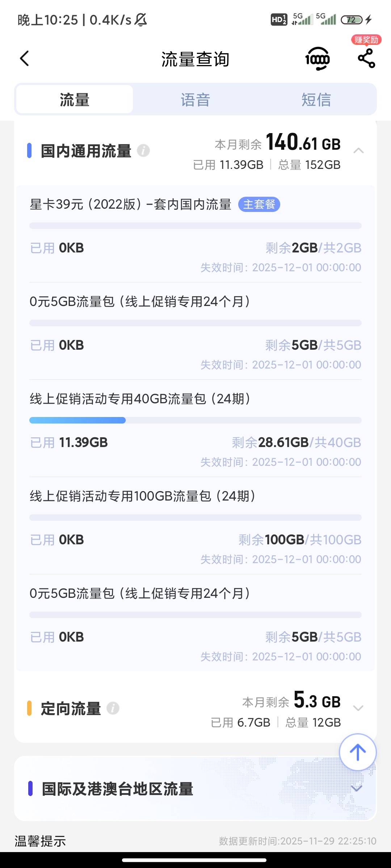Open the 10000 customer service icon
The image size is (391, 868).
(x=318, y=59)
